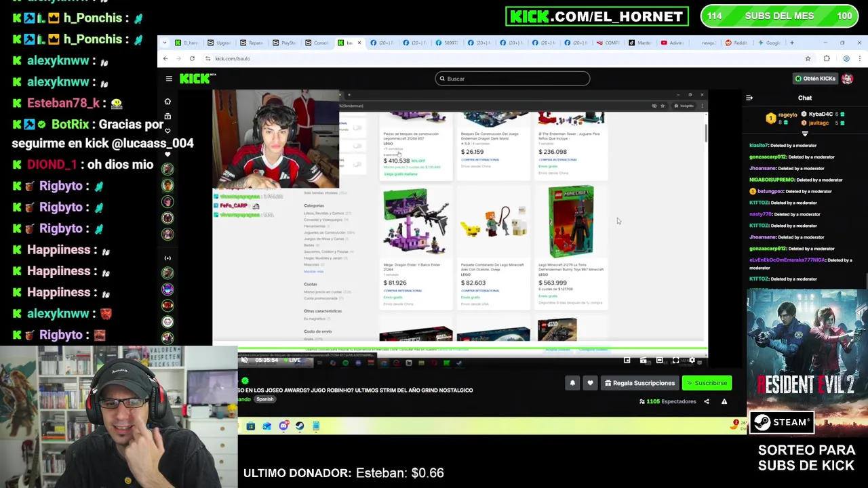Close the active baulo Kick tab

(359, 43)
